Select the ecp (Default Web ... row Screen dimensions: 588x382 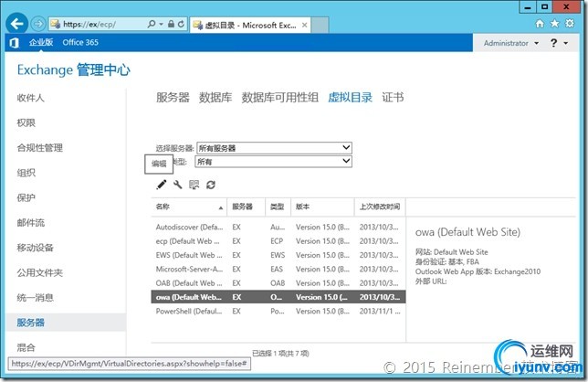point(278,241)
